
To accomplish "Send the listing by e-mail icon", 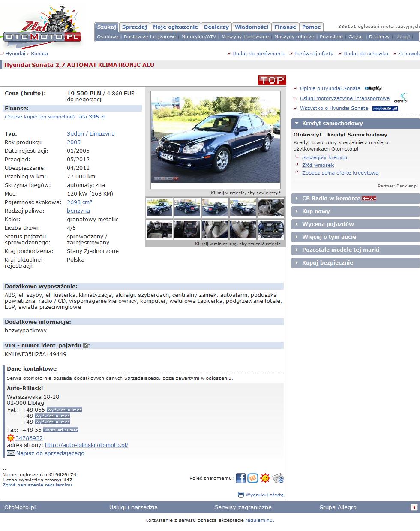I will [278, 478].
